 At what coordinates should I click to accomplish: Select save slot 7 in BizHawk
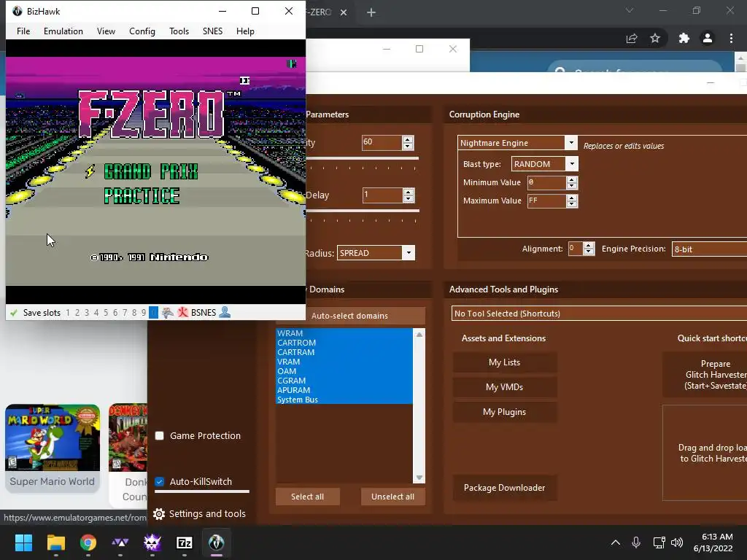[x=125, y=313]
